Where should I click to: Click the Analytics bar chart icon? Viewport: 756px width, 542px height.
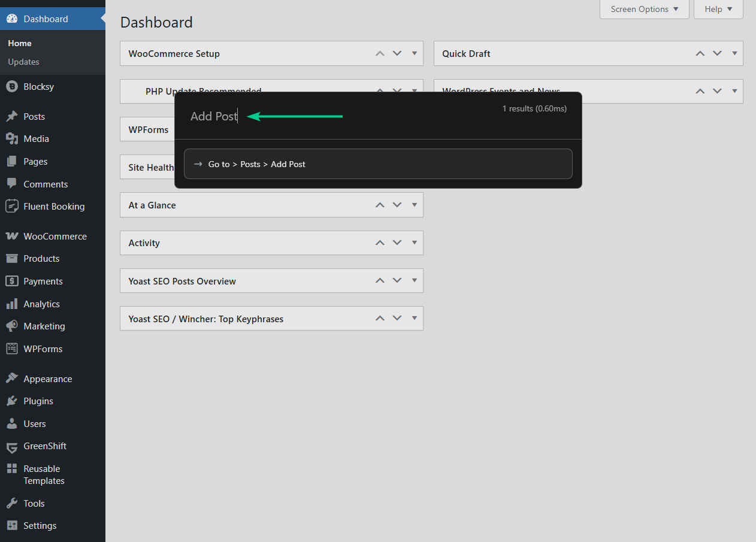11,304
